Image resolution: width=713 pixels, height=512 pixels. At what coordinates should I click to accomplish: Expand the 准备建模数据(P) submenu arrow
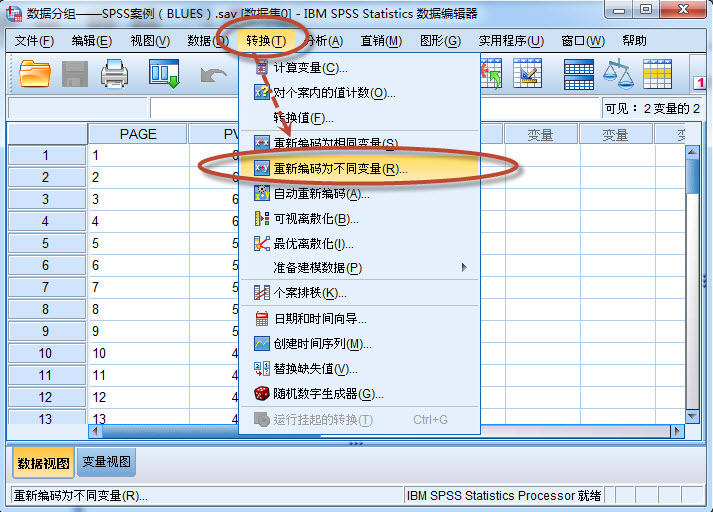coord(464,267)
